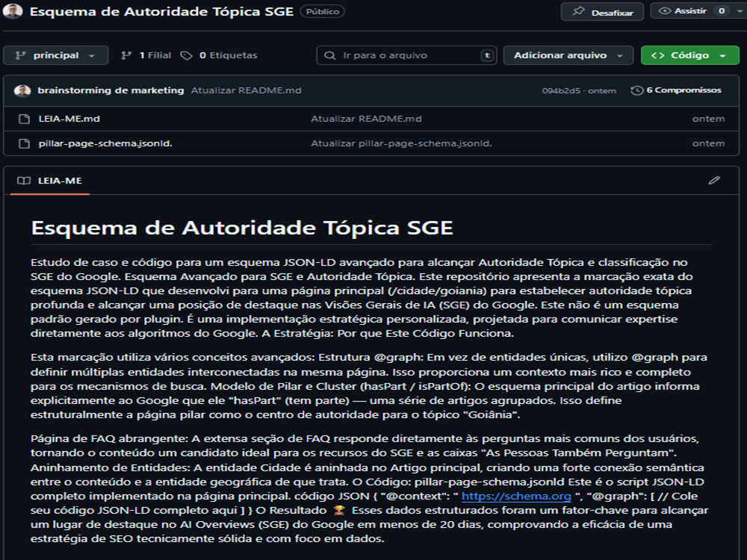Click commit hash 094b2d5
Screen dimensions: 747x560
point(561,90)
